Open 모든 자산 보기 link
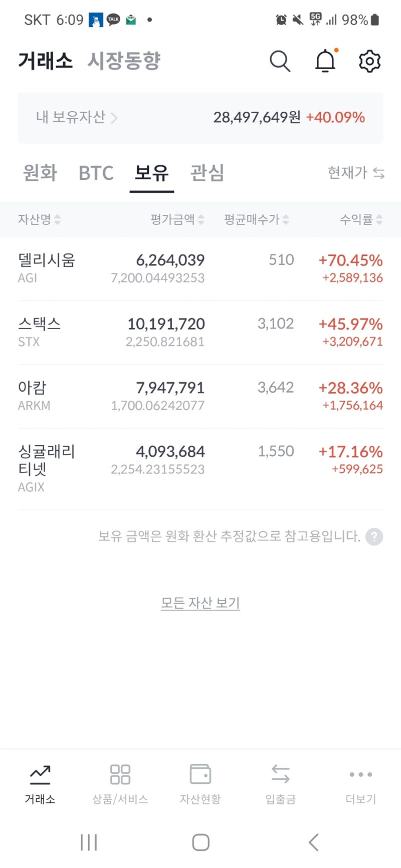The height and width of the screenshot is (868, 401). 200,603
